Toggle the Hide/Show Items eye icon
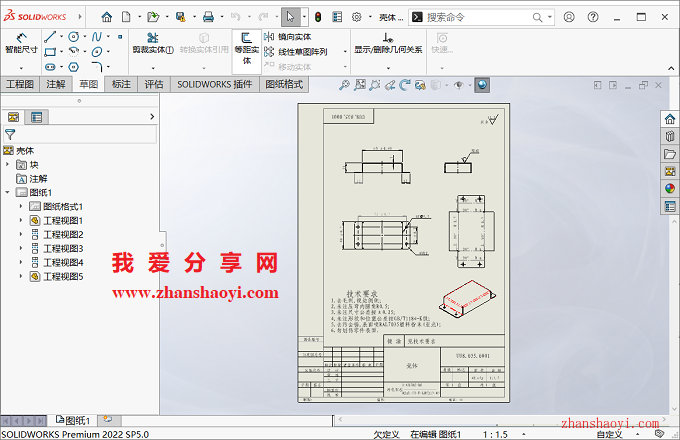The height and width of the screenshot is (440, 680). 458,85
